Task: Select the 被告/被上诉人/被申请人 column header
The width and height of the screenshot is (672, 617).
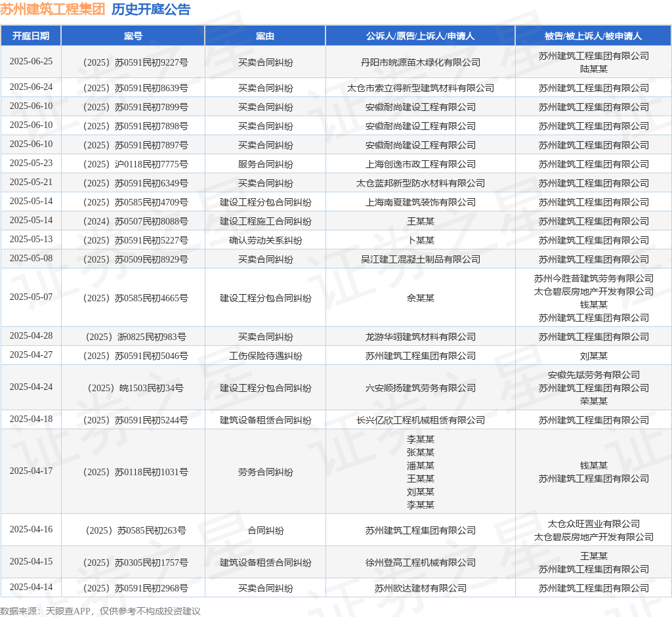Action: (x=593, y=36)
